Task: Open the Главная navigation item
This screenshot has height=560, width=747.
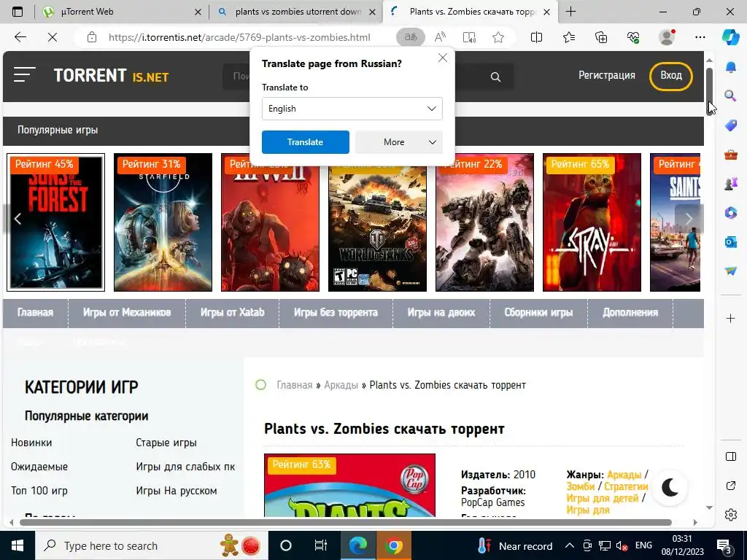Action: click(35, 312)
